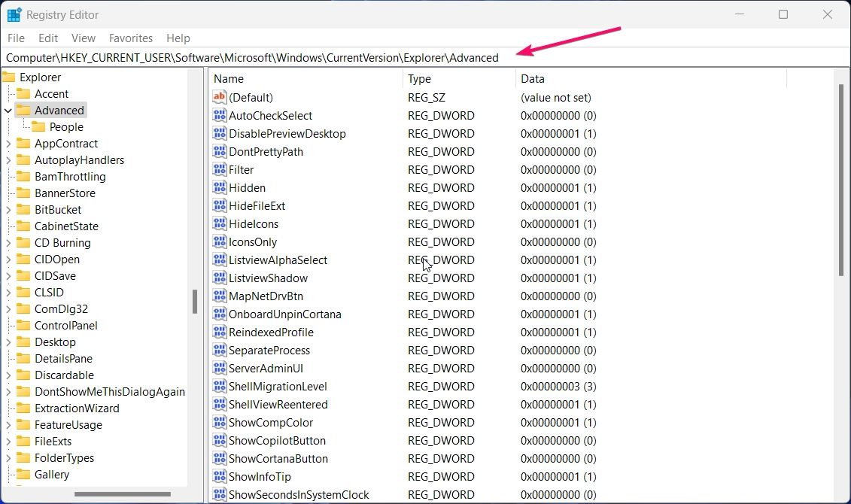Select the Explorer key in the tree
Viewport: 851px width, 504px height.
40,77
